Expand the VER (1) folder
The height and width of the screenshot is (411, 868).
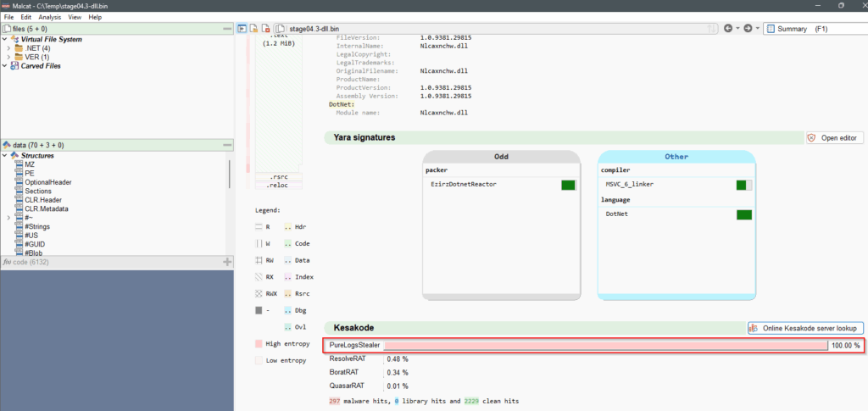pos(8,57)
